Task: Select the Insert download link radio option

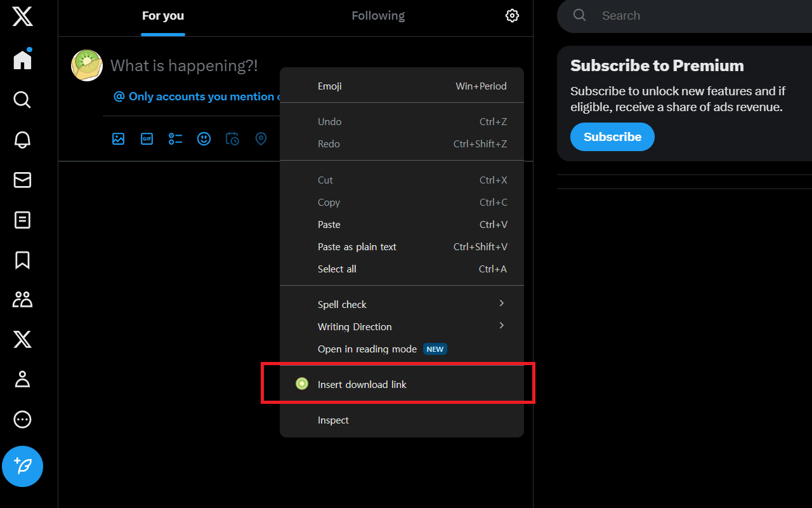Action: [x=362, y=384]
